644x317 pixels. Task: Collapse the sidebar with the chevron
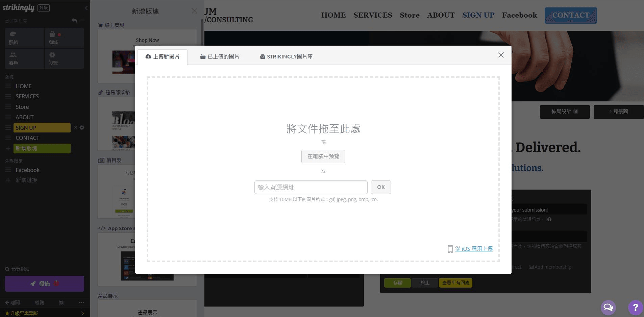click(86, 8)
